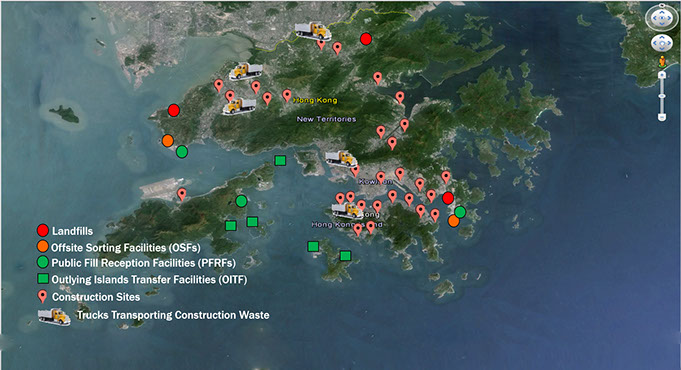Click the New Territories map label
Viewport: 681px width, 370px height.
tap(326, 119)
